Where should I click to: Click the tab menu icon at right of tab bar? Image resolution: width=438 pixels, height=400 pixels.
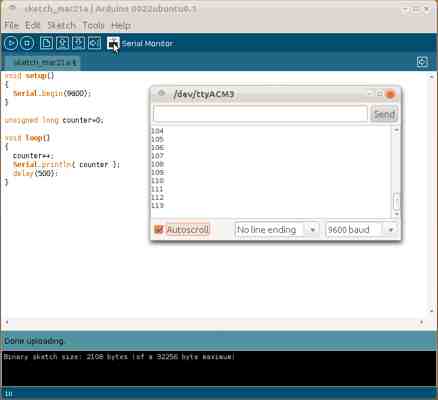point(422,62)
